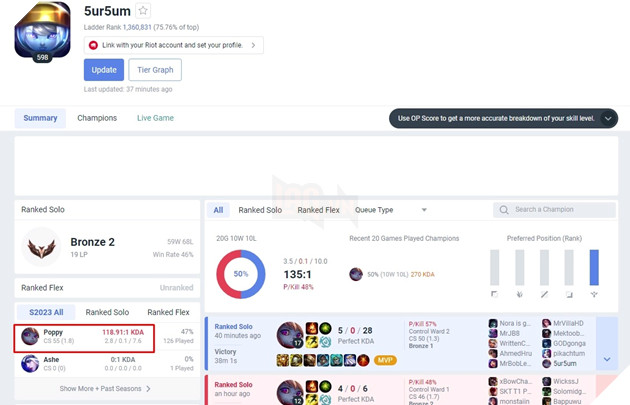Viewport: 630px width, 405px height.
Task: Click the '118.91:1 KDA' Poppy value
Action: (123, 332)
